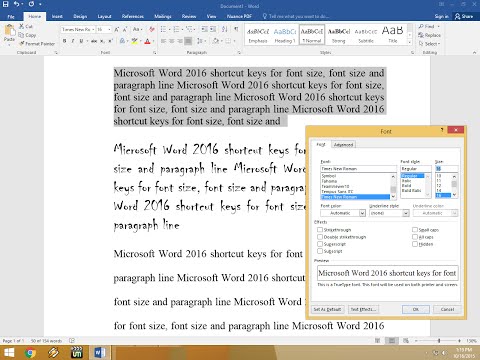
Task: Click the Clear All Formatting icon
Action: point(152,30)
